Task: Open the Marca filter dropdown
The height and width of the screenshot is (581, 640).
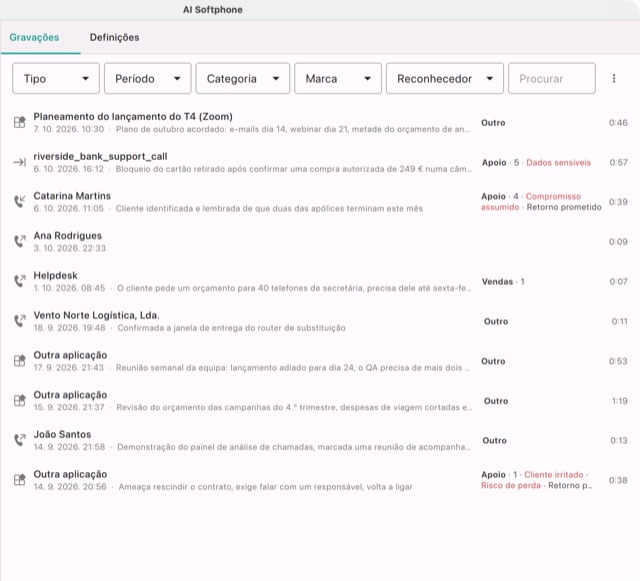Action: (x=338, y=78)
